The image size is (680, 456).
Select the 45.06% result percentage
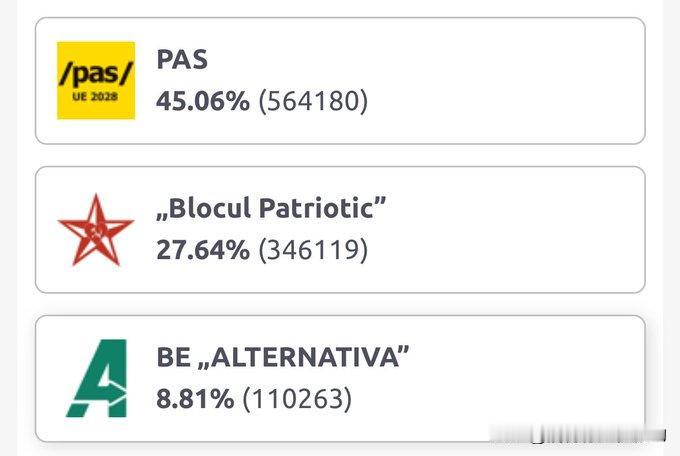click(203, 101)
